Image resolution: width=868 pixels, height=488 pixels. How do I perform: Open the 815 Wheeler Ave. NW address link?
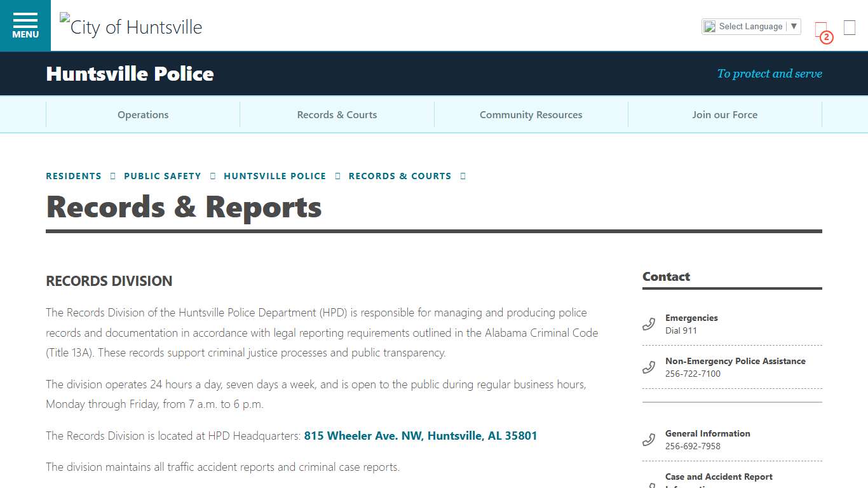(420, 435)
